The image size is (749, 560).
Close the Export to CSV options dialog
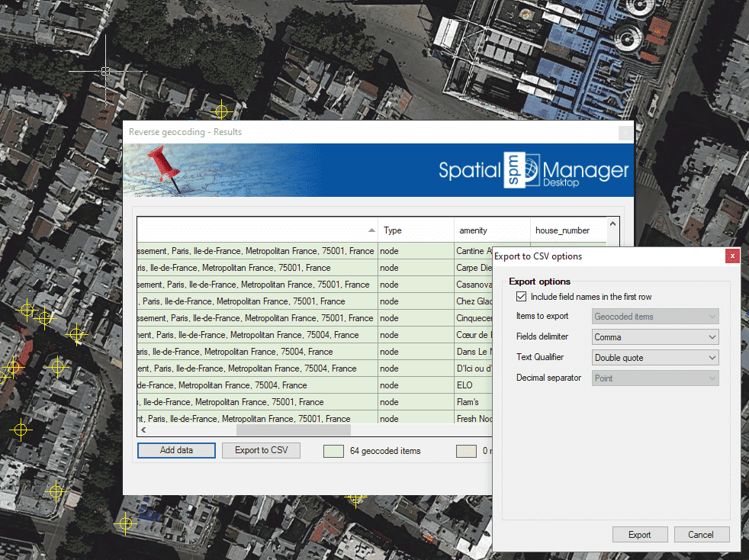[x=731, y=256]
